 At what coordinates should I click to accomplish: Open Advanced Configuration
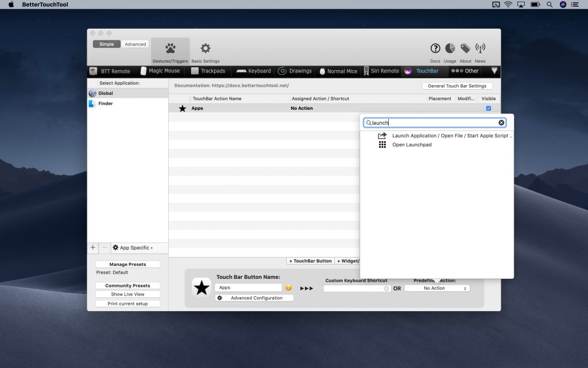pos(254,298)
